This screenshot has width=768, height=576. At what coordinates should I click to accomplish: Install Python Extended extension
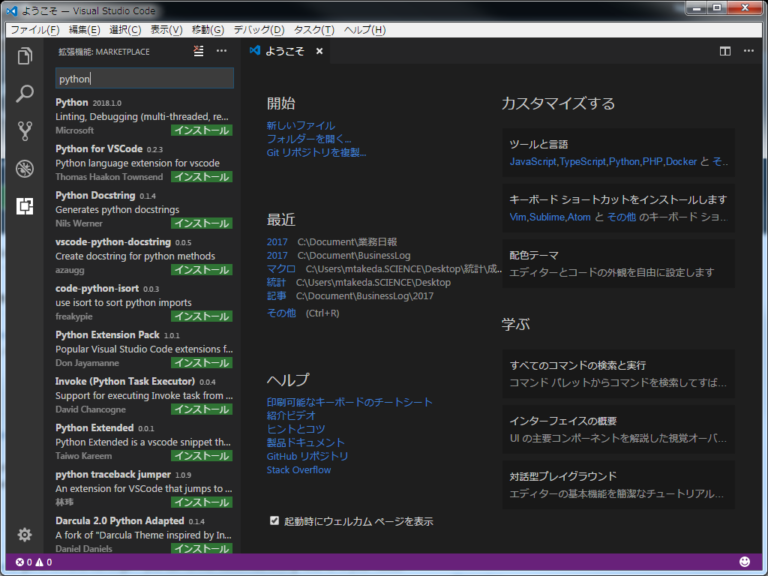[201, 456]
